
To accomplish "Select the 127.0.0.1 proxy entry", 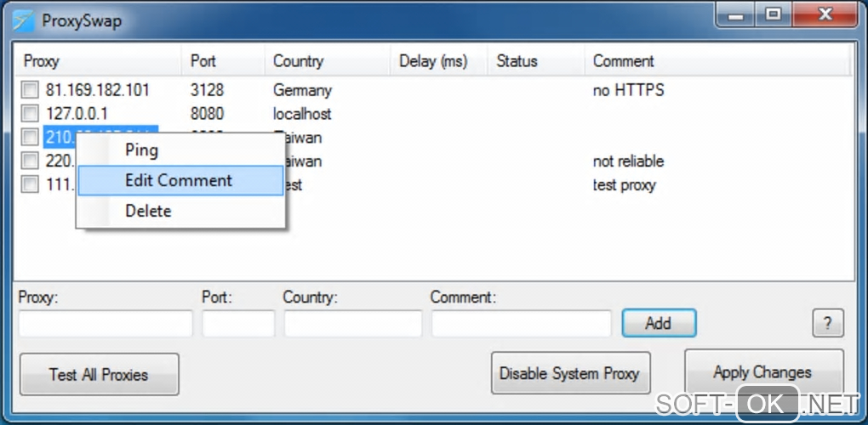I will point(77,114).
